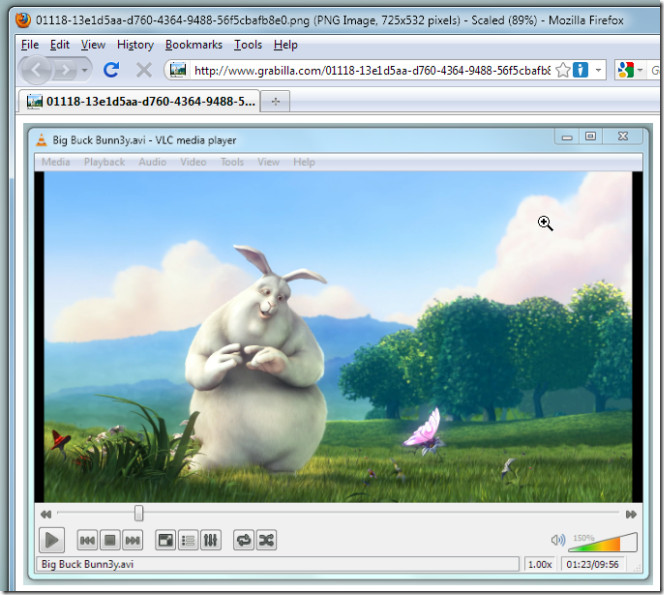Screen dimensions: 664x595
Task: Click the VLC Play button
Action: click(52, 540)
